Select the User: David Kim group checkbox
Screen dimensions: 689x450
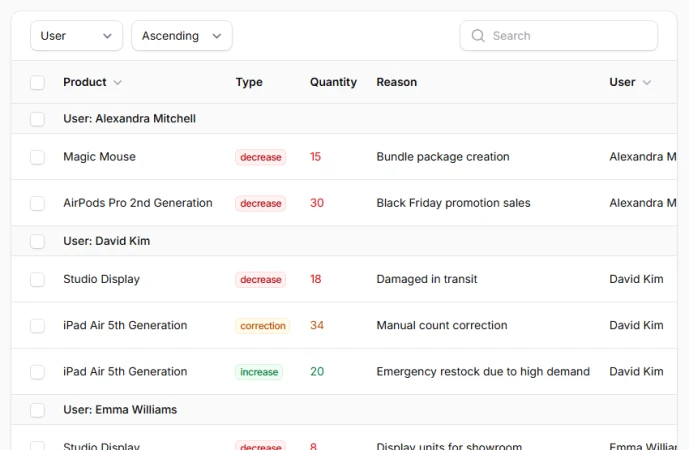(x=37, y=242)
